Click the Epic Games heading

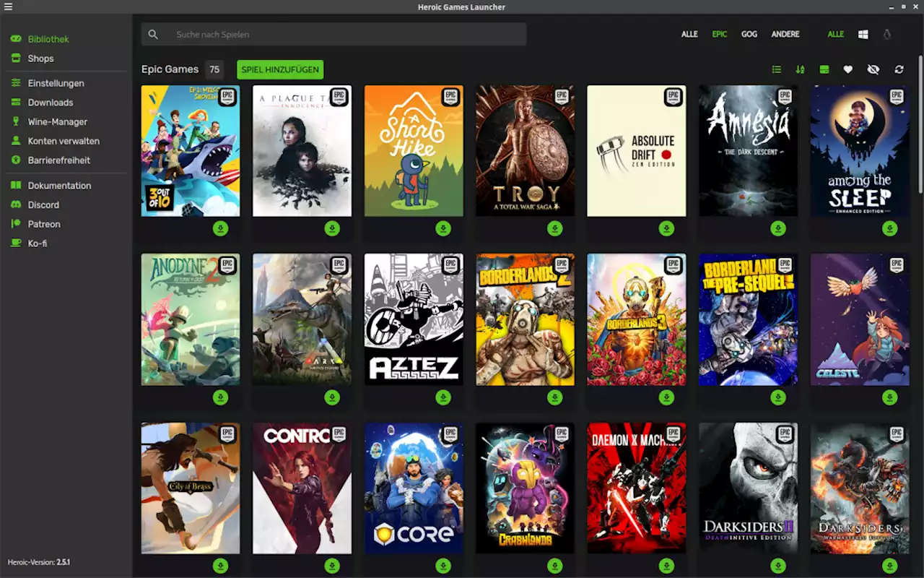pyautogui.click(x=170, y=69)
